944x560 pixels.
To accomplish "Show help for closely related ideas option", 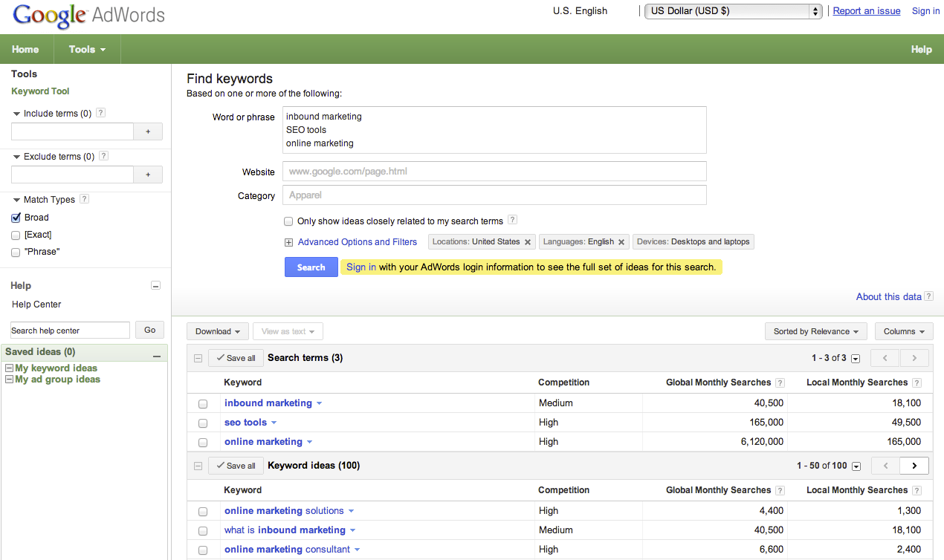I will tap(512, 221).
